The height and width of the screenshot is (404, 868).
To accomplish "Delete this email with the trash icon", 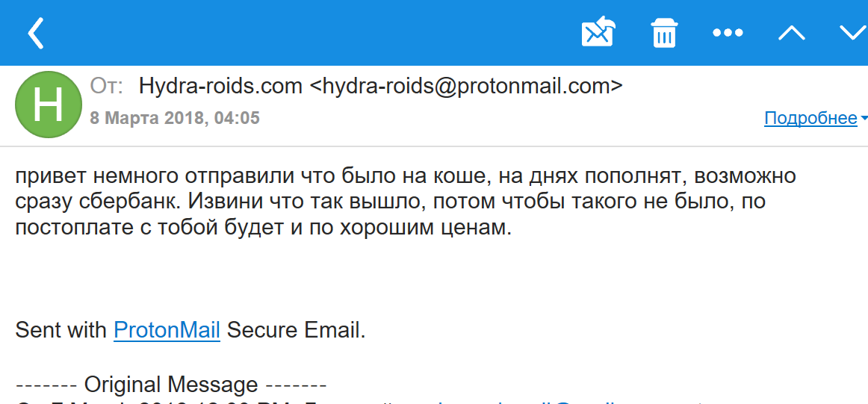I will click(664, 32).
